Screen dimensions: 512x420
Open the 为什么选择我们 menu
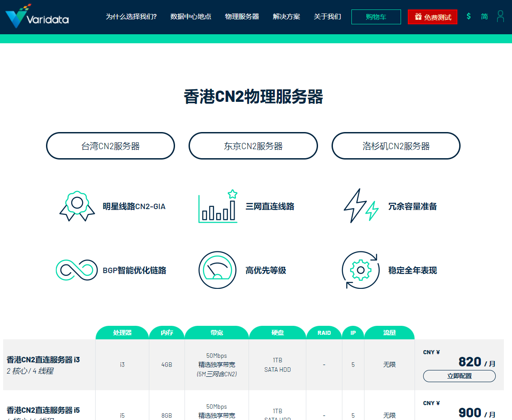[x=130, y=16]
